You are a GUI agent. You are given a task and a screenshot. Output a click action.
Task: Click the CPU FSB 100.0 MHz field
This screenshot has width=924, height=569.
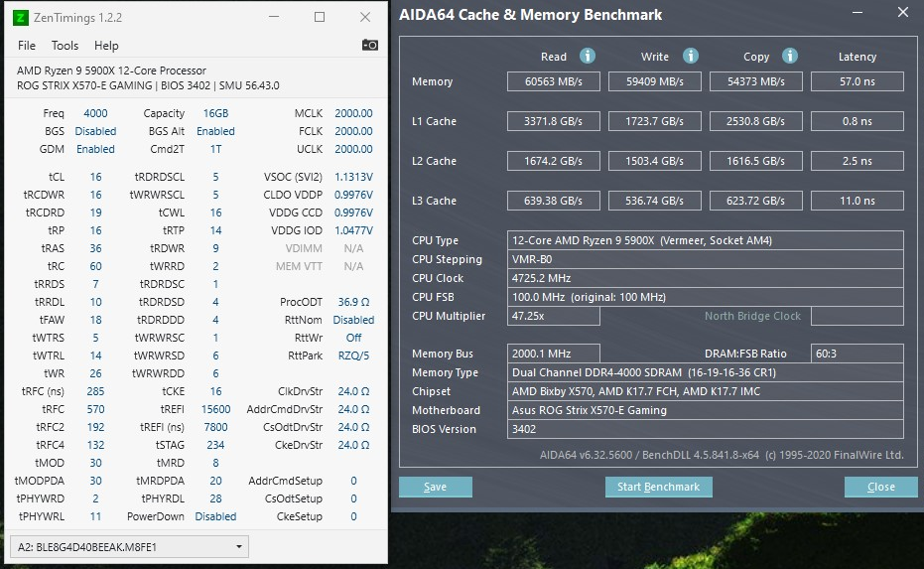pos(706,297)
